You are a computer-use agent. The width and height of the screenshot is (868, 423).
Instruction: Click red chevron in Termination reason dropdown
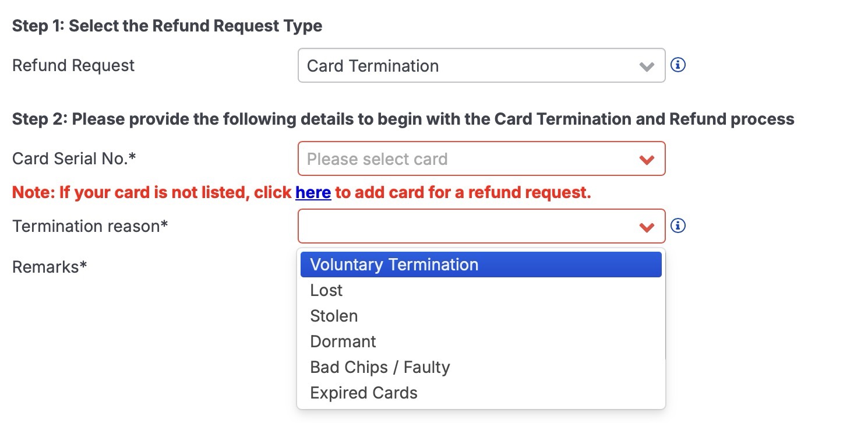[647, 227]
